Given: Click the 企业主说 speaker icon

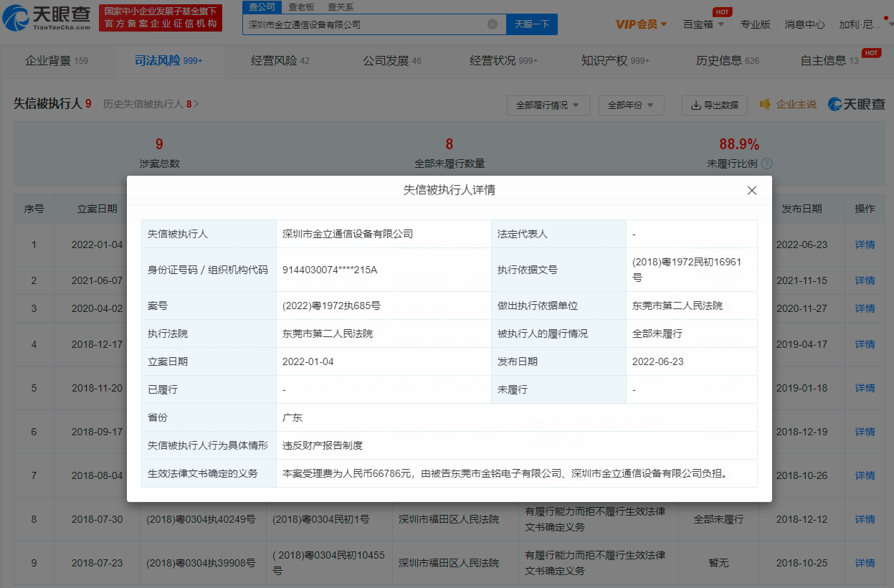Looking at the screenshot, I should click(x=765, y=105).
